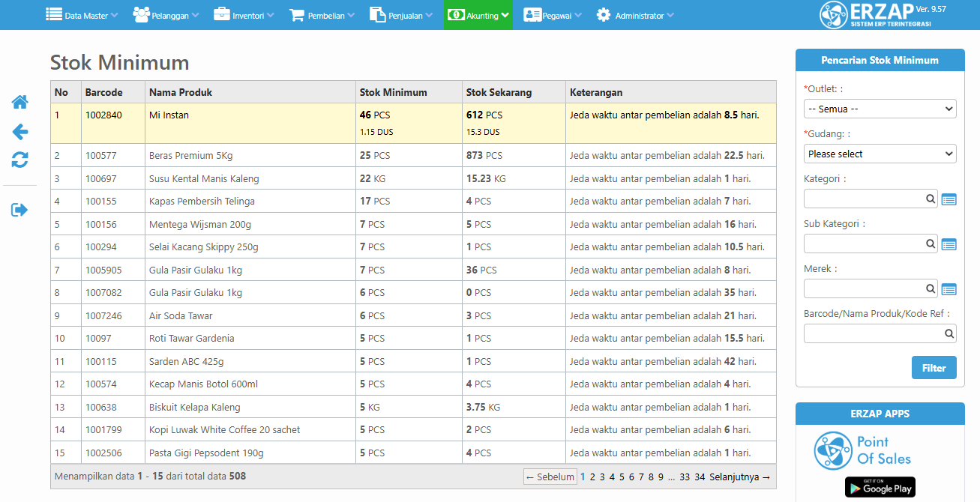This screenshot has height=502, width=980.
Task: Go to Selanjutnya next page
Action: (x=739, y=477)
